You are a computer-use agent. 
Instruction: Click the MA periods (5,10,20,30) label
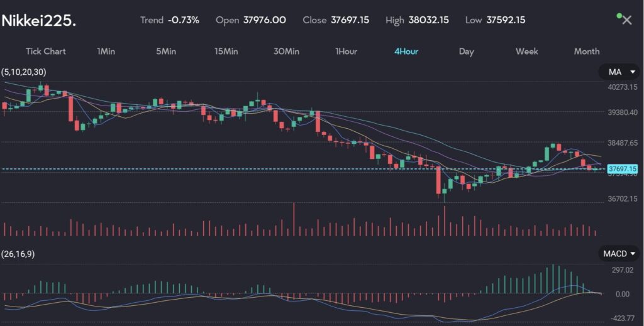point(25,72)
